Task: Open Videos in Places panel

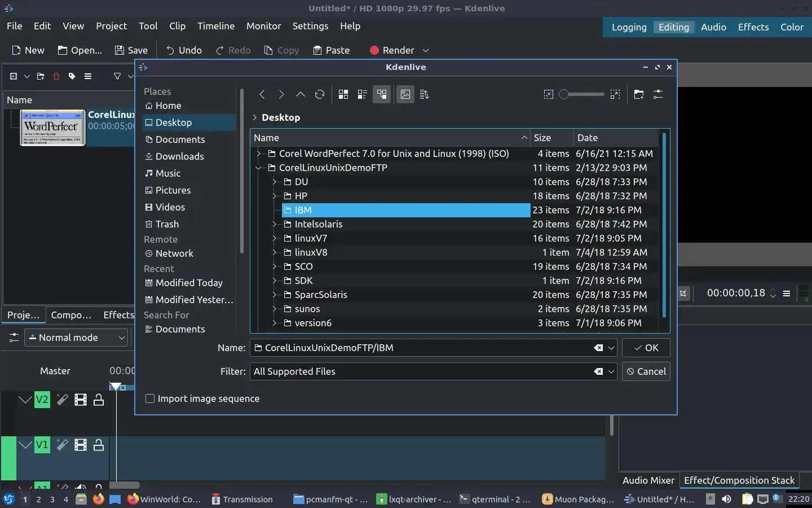Action: point(170,207)
